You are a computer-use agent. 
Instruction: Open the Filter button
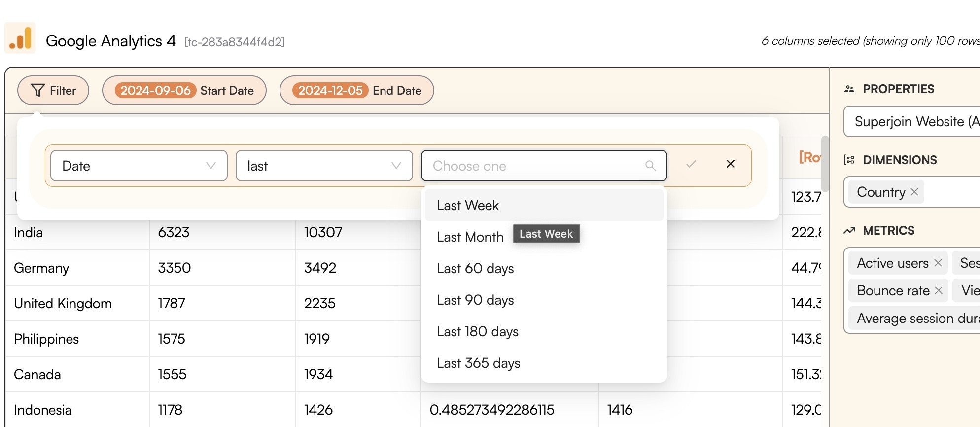(53, 90)
